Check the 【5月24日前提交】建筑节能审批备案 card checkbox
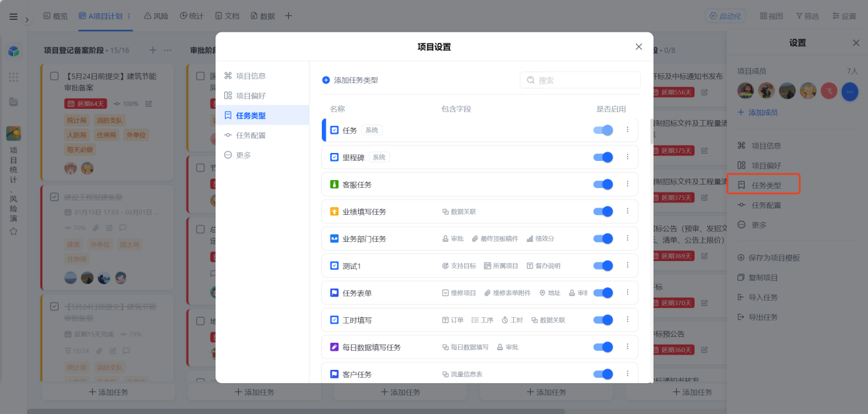The height and width of the screenshot is (414, 868). (55, 76)
